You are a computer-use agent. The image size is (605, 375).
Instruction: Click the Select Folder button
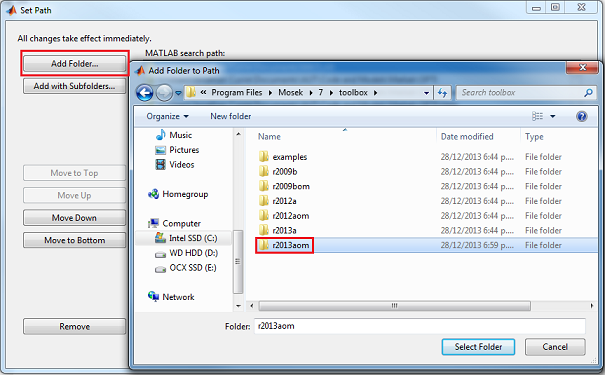pos(478,347)
